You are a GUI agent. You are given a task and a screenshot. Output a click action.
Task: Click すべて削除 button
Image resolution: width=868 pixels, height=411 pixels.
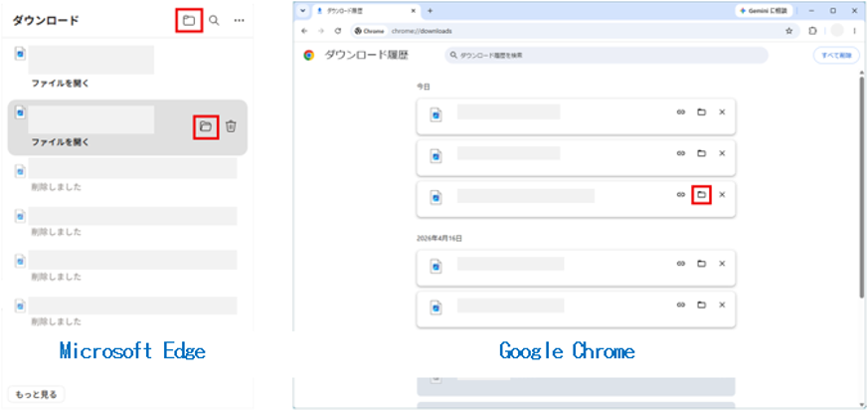836,56
